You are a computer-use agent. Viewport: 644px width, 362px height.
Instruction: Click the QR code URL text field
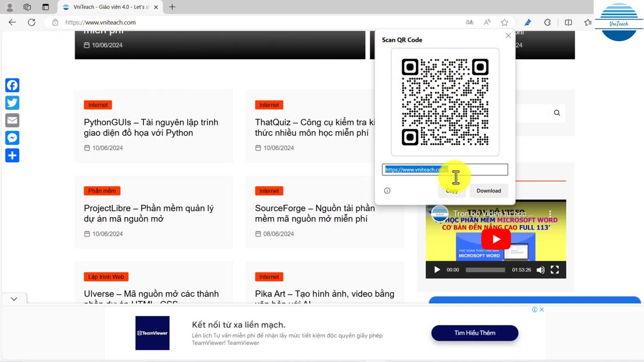[x=445, y=170]
